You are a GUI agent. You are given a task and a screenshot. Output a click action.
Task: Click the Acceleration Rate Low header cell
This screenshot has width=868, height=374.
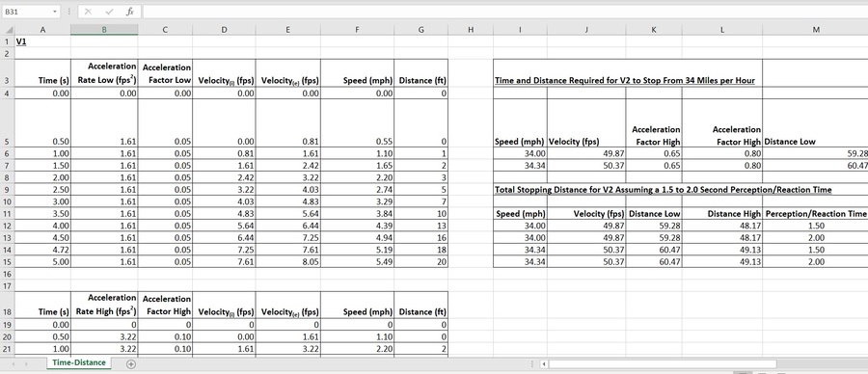tap(104, 73)
